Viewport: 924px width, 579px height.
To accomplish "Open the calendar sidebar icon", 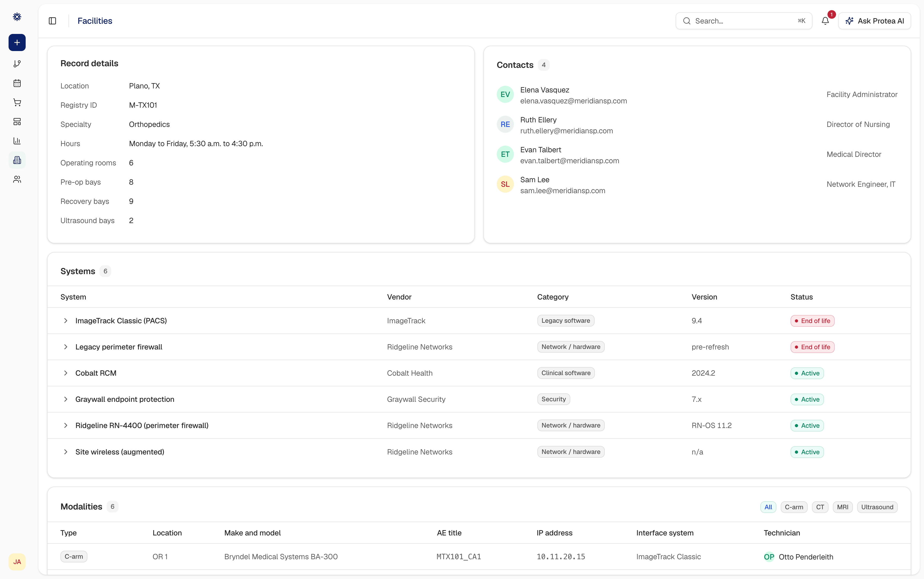I will (17, 83).
